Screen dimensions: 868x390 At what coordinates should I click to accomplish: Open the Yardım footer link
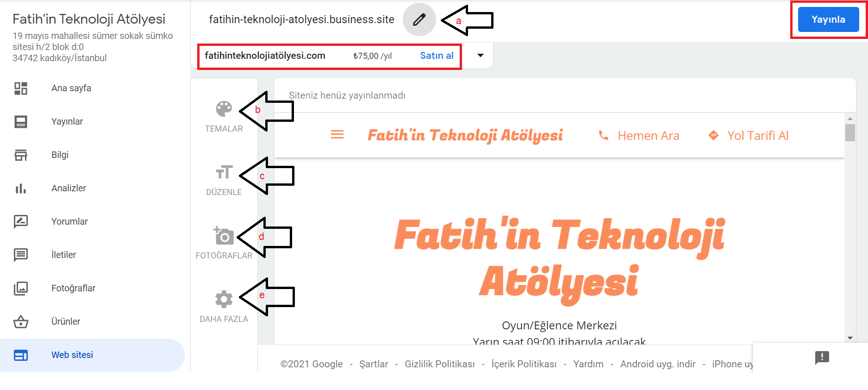point(588,364)
